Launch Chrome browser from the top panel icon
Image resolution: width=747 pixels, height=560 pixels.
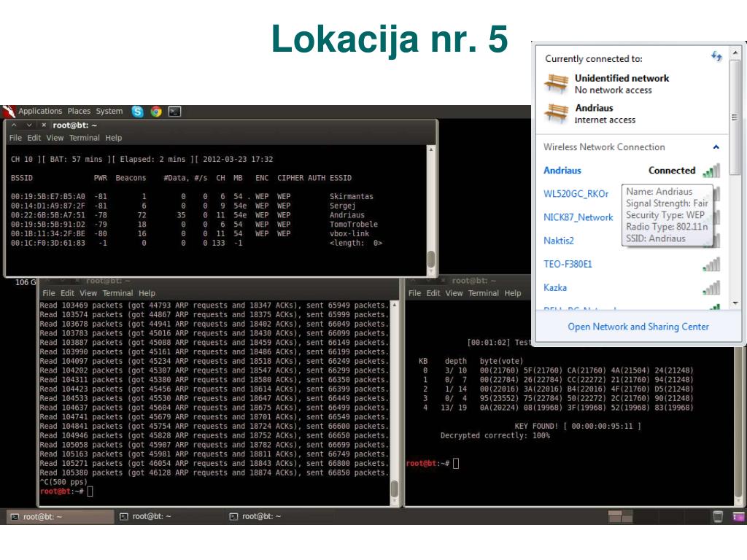coord(156,112)
